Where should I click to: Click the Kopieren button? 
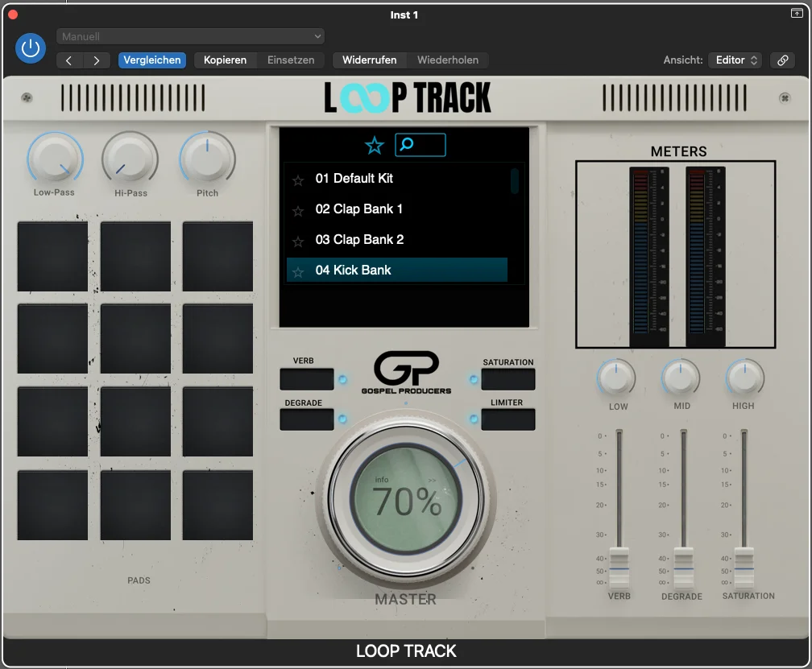coord(225,60)
